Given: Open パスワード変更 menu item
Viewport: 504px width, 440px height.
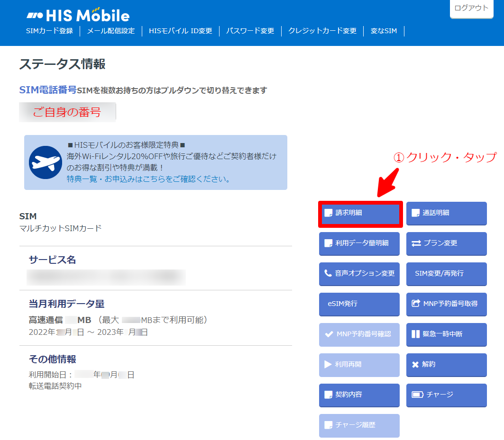Looking at the screenshot, I should click(x=250, y=31).
